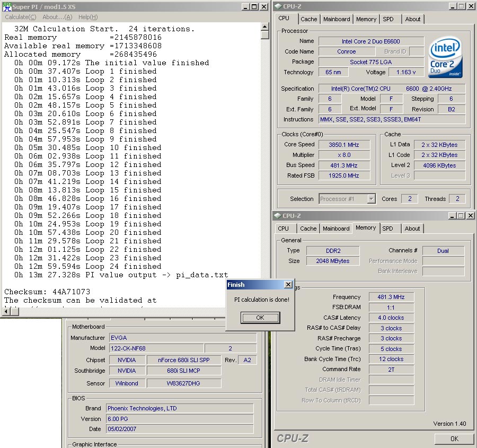Image resolution: width=477 pixels, height=448 pixels.
Task: Click the top CPU-Z window title icon
Action: [278, 6]
